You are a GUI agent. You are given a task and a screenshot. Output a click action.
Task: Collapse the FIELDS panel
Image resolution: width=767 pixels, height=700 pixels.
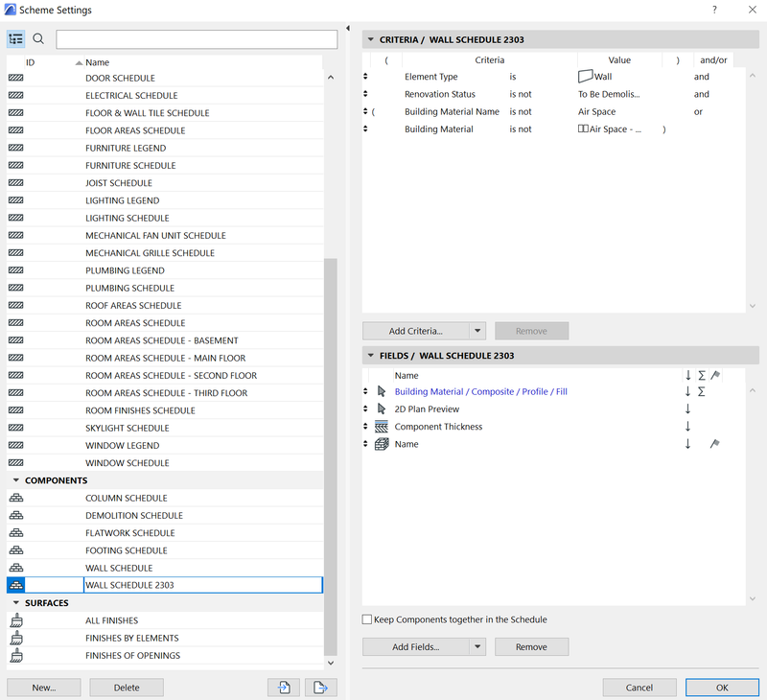tap(371, 356)
